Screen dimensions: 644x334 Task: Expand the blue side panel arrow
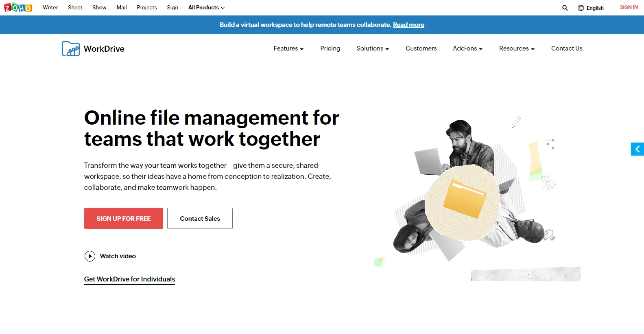pos(637,149)
